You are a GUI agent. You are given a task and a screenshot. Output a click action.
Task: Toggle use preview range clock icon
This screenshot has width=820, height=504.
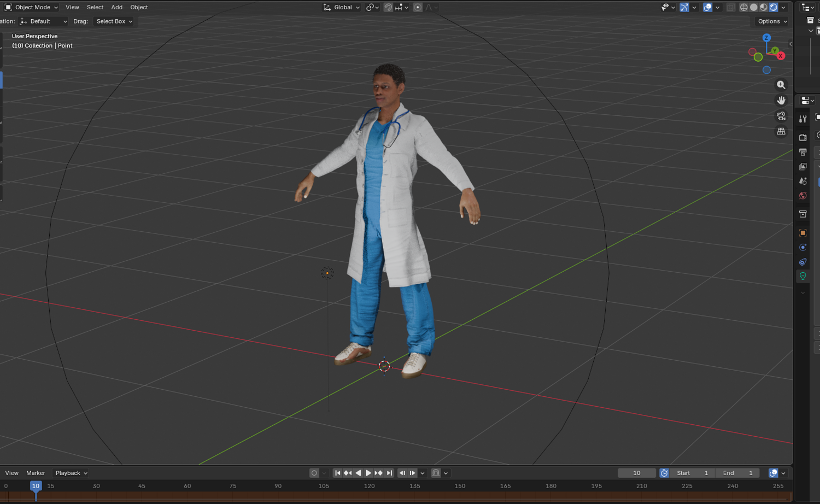tap(664, 473)
